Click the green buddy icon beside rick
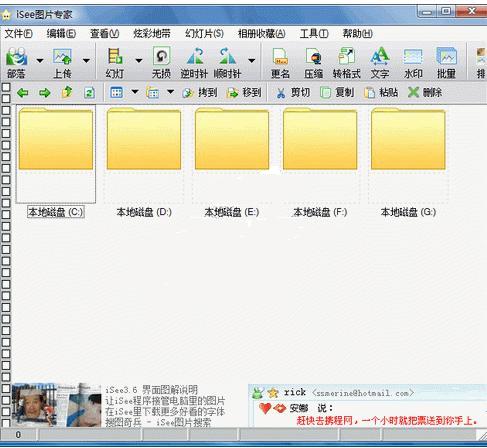This screenshot has height=448, width=487. [x=258, y=393]
